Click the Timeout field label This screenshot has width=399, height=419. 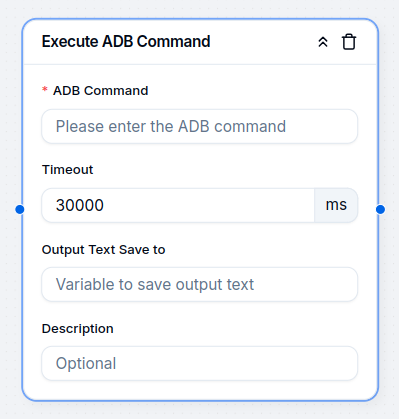click(x=67, y=170)
